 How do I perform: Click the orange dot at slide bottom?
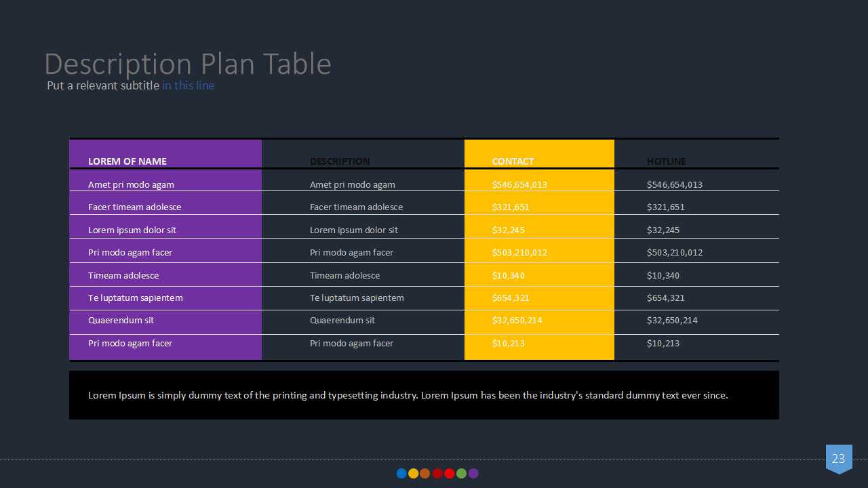(x=425, y=473)
